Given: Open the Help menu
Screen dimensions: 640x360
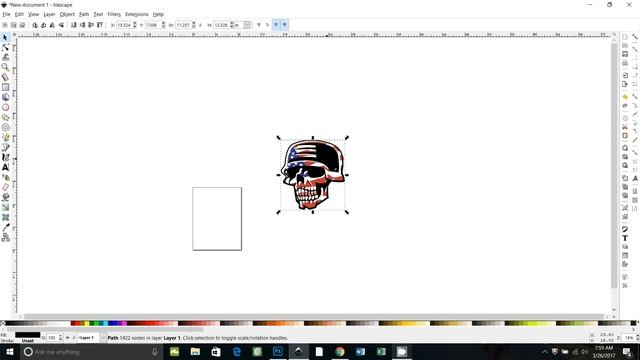Looking at the screenshot, I should 158,14.
